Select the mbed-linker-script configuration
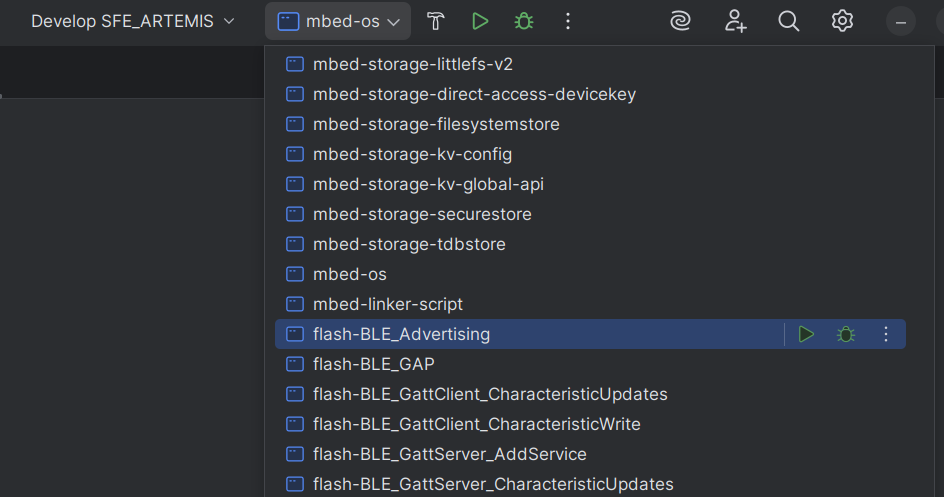This screenshot has width=944, height=497. (x=590, y=304)
